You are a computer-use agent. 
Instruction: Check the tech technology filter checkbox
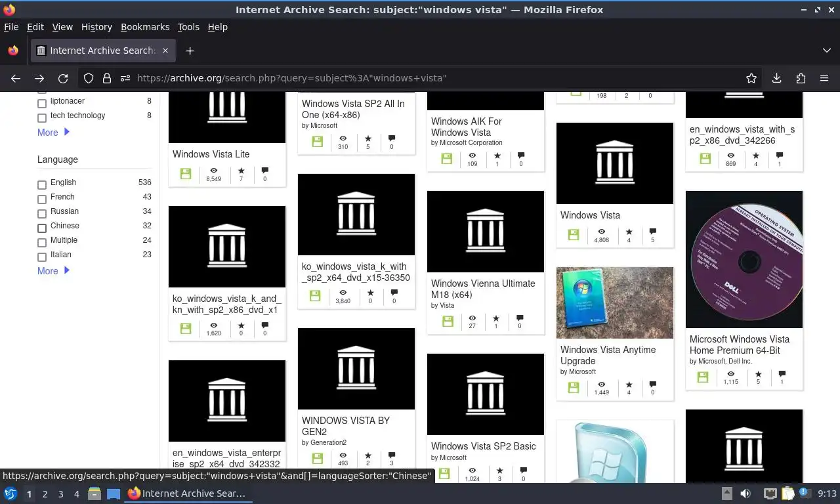point(42,118)
